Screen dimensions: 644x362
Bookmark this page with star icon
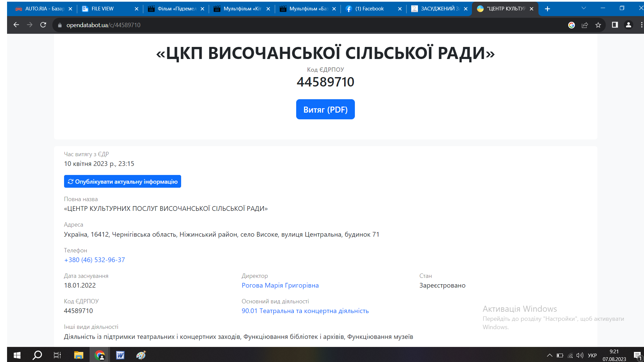(x=598, y=25)
